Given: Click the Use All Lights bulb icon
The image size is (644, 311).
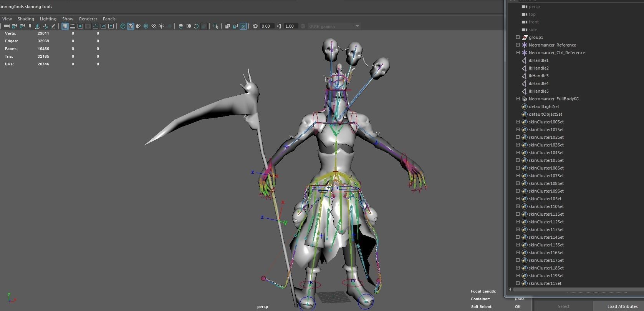Looking at the screenshot, I should (x=161, y=26).
